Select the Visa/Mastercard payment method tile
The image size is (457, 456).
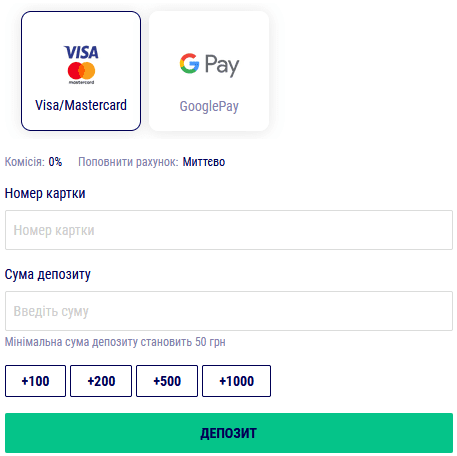[81, 71]
